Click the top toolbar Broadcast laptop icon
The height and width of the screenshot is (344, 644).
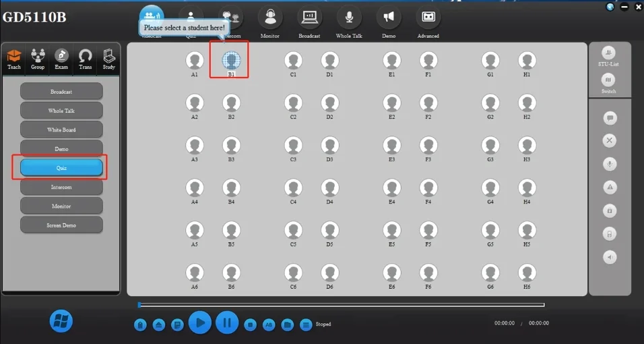tap(309, 18)
